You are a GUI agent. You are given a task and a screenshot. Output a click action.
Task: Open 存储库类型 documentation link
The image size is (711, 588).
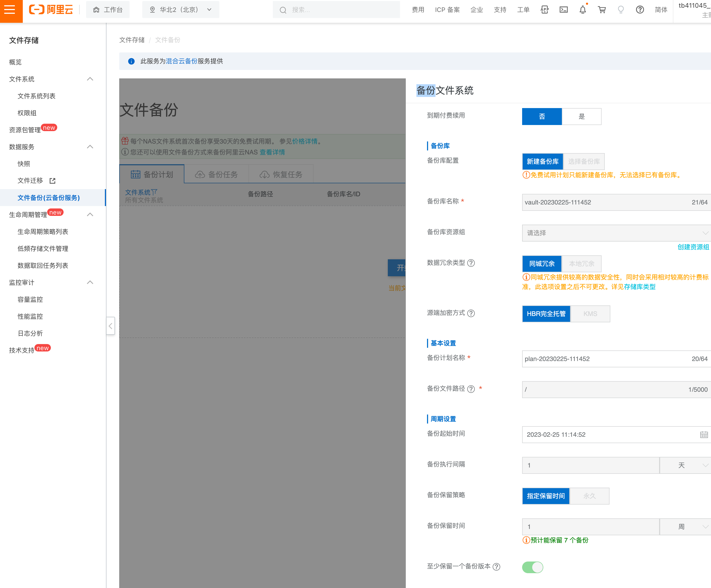[639, 287]
